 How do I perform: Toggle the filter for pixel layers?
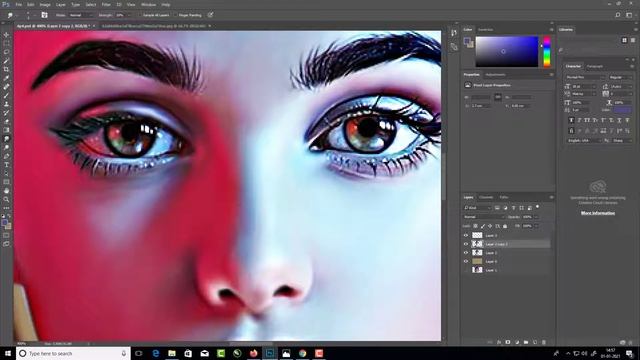tap(497, 208)
